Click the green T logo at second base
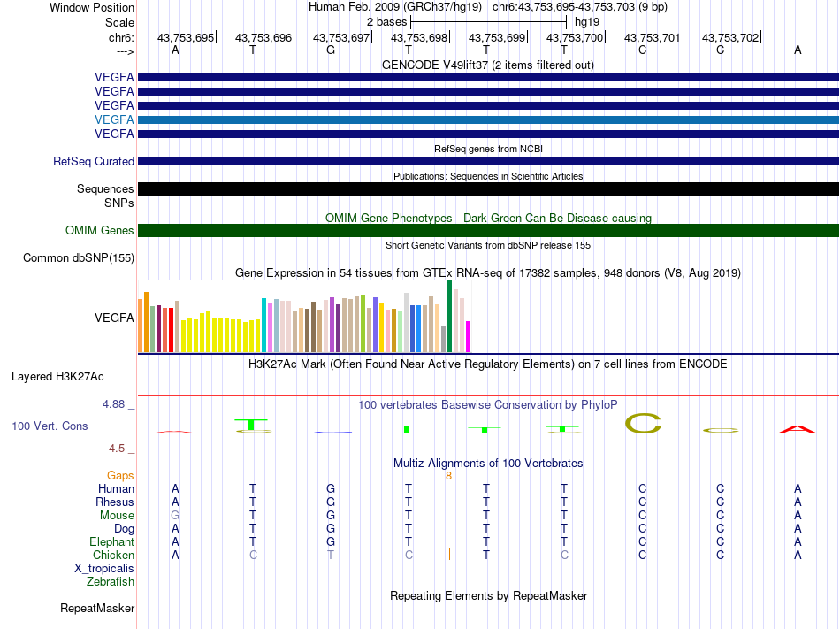This screenshot has width=840, height=629. [x=252, y=425]
